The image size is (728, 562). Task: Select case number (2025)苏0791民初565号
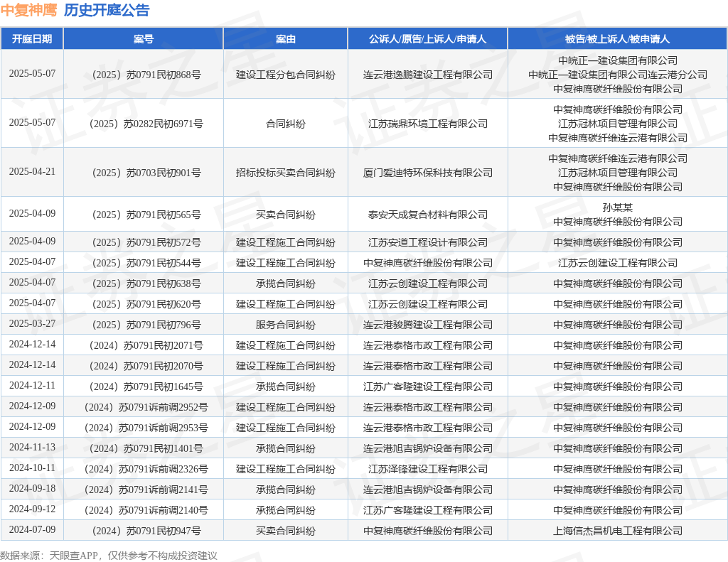click(x=146, y=215)
